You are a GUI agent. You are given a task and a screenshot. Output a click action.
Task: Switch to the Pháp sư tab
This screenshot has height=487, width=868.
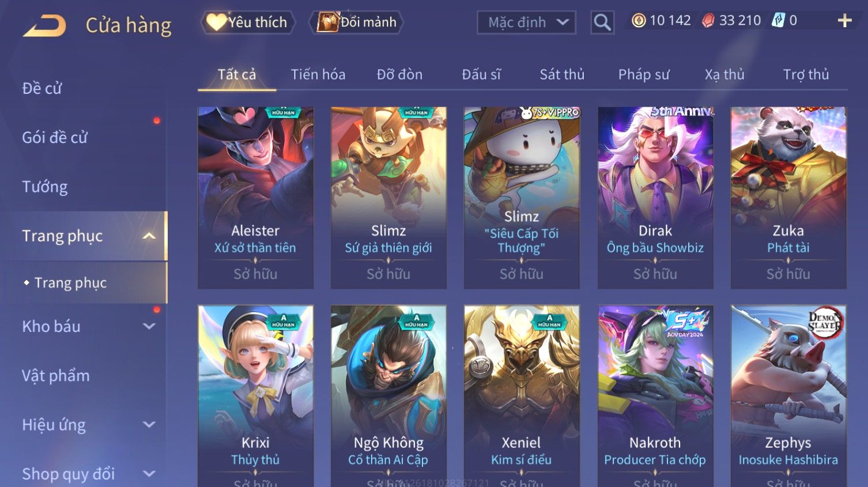point(644,74)
